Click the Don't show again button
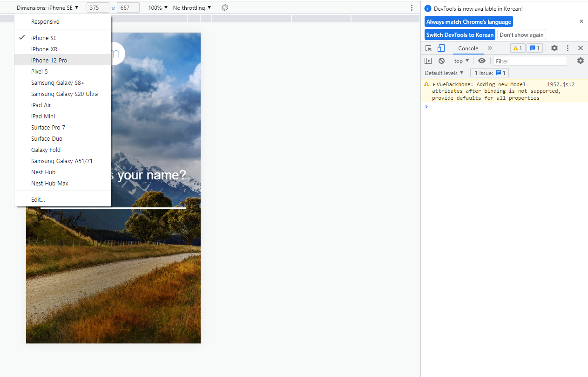Image resolution: width=588 pixels, height=377 pixels. pos(521,35)
